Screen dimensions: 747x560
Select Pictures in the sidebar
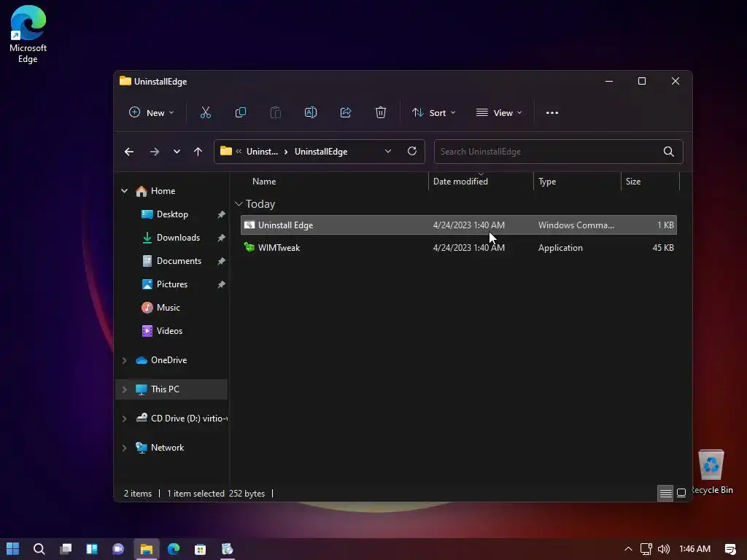click(172, 284)
